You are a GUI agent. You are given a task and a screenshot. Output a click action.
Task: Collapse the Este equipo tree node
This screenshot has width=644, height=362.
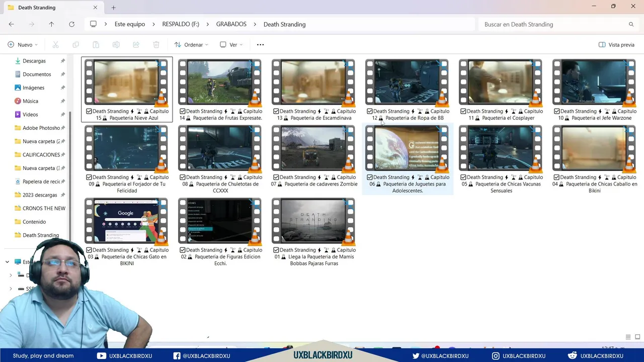[x=7, y=262]
